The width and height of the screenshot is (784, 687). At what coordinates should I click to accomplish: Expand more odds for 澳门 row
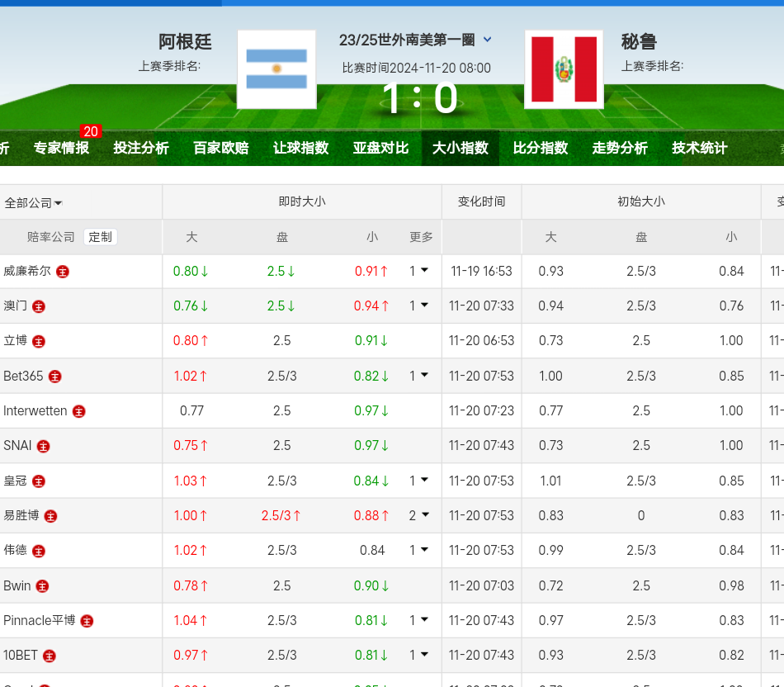(x=419, y=306)
